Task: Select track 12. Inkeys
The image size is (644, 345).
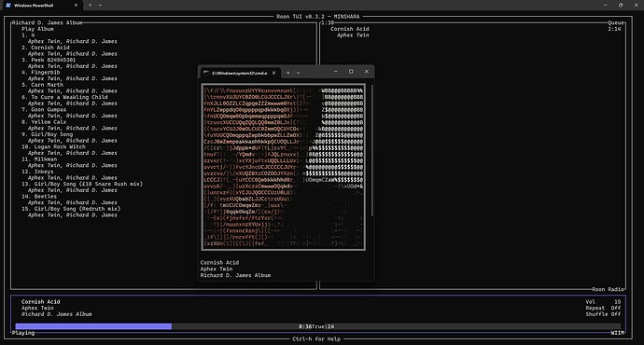Action: (37, 172)
